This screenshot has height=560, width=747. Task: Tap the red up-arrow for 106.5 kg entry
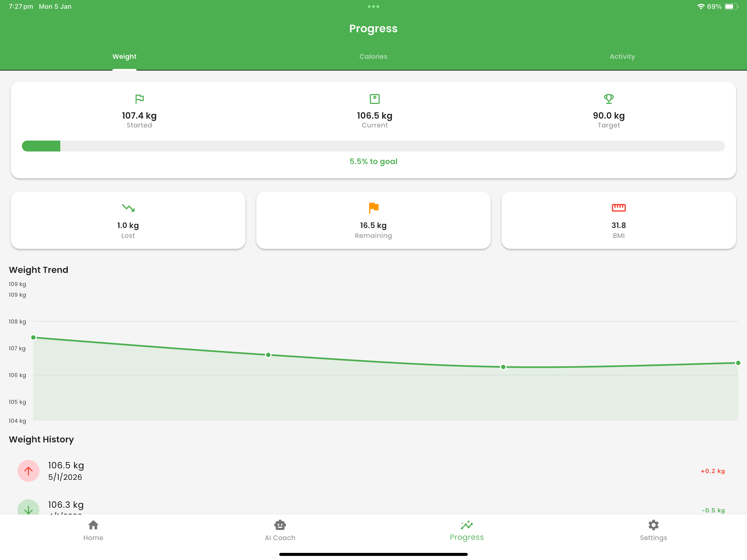pos(28,471)
